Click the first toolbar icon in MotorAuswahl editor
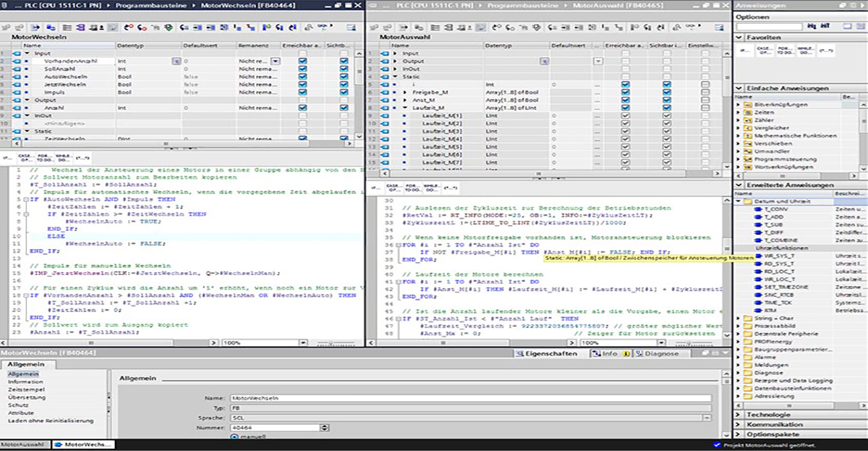Screen dimensions: 868x451 click(374, 27)
